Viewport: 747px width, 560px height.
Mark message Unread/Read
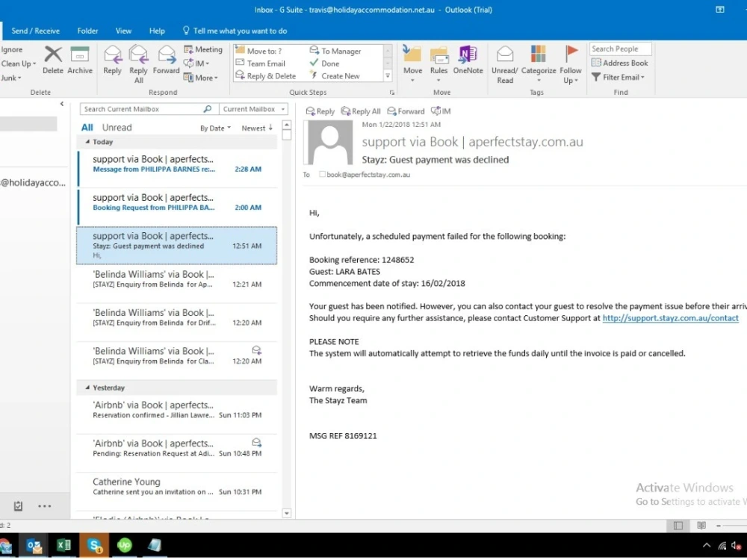point(504,64)
